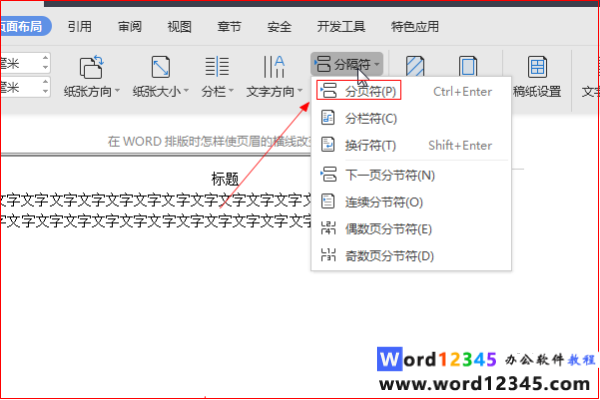Open the 审阅 tab
The image size is (600, 400).
(130, 26)
